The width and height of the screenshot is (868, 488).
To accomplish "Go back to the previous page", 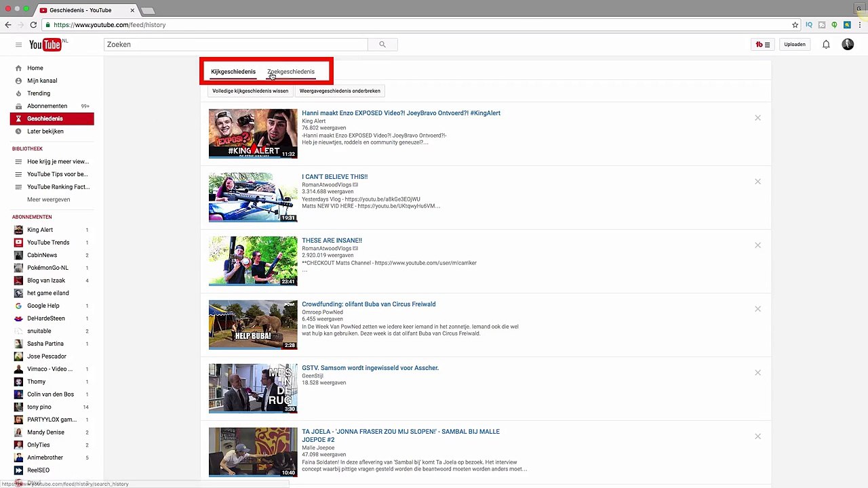I will point(8,25).
